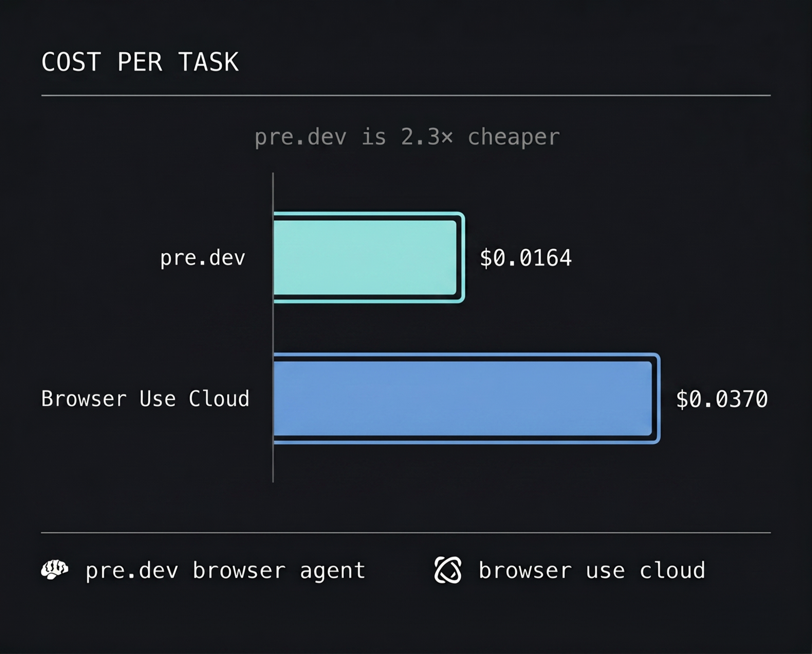
Task: Click the browser use cloud logo icon
Action: [x=448, y=570]
